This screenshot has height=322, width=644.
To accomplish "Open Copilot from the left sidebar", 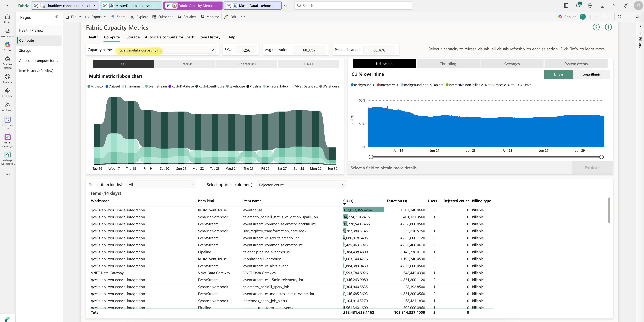I will tap(7, 47).
